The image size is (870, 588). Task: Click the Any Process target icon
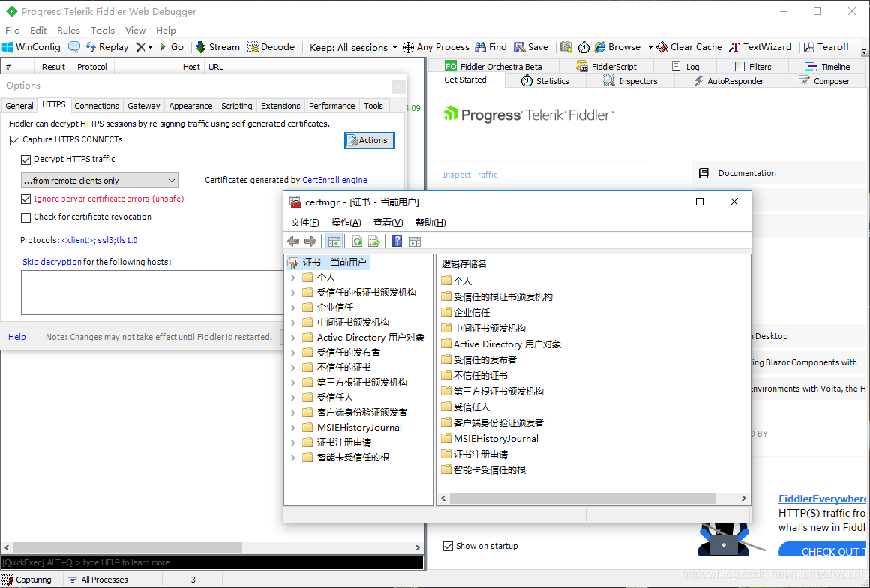[408, 47]
